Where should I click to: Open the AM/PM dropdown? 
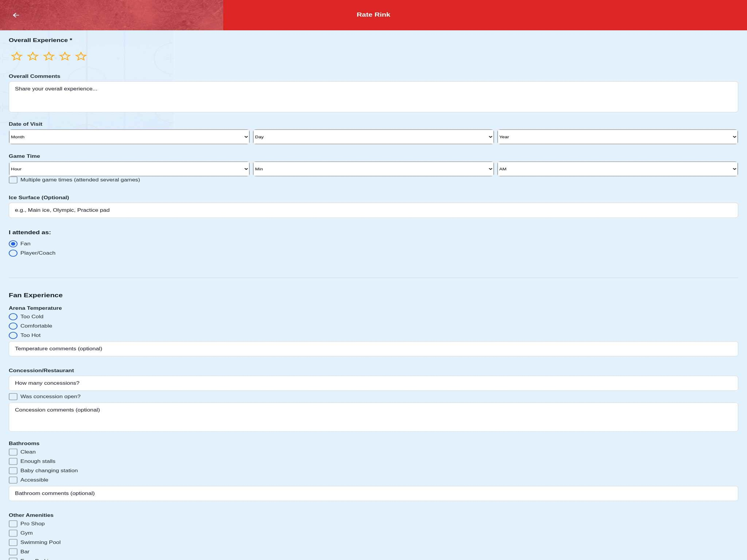coord(617,169)
